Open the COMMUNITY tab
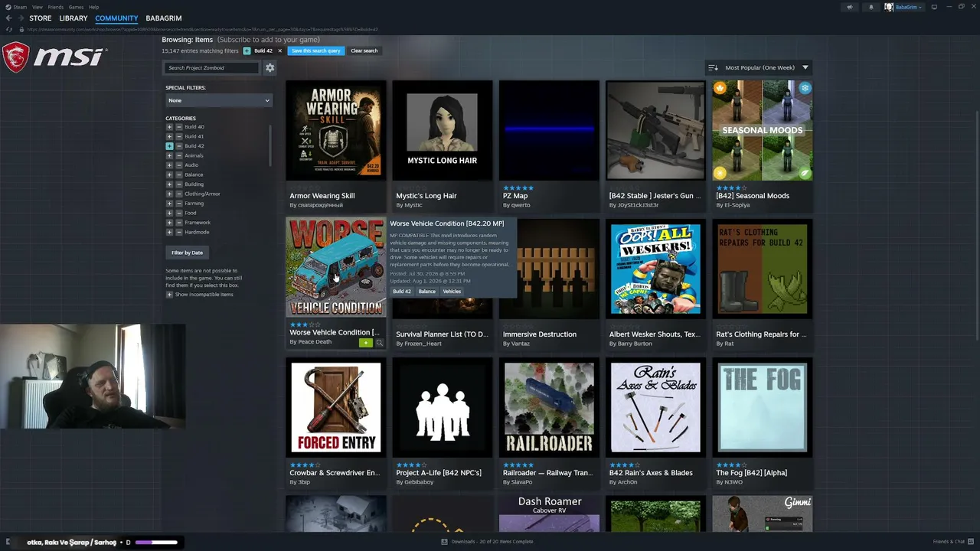The height and width of the screenshot is (551, 980). click(116, 18)
